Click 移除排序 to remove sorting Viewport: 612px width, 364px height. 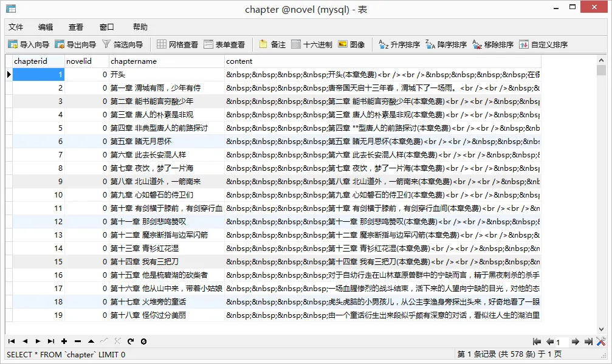493,44
